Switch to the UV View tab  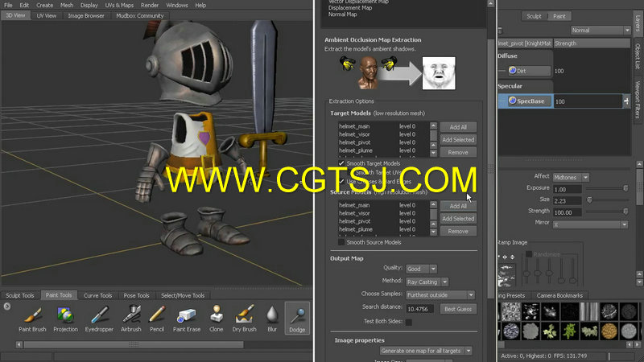pos(47,15)
